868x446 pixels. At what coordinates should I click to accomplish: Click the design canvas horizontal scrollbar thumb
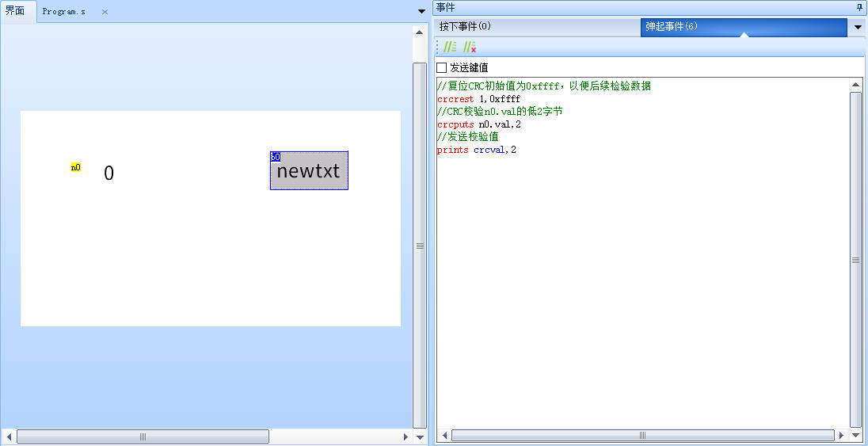[x=143, y=436]
